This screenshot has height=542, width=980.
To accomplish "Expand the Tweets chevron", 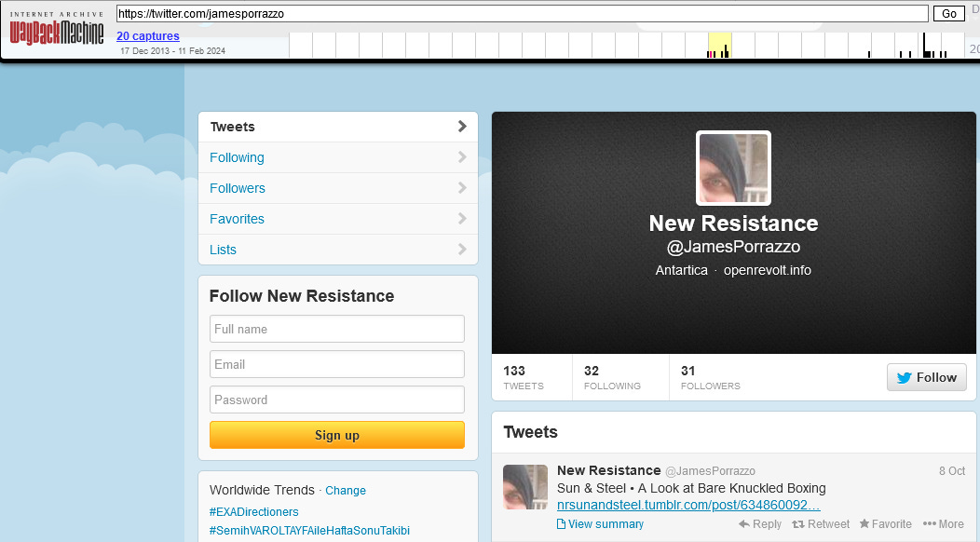I will 462,127.
